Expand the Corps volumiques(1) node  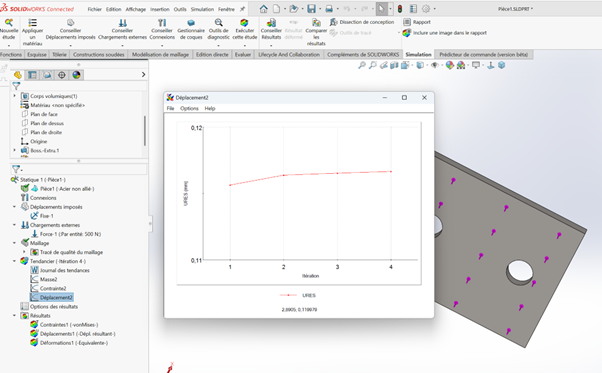click(x=15, y=96)
